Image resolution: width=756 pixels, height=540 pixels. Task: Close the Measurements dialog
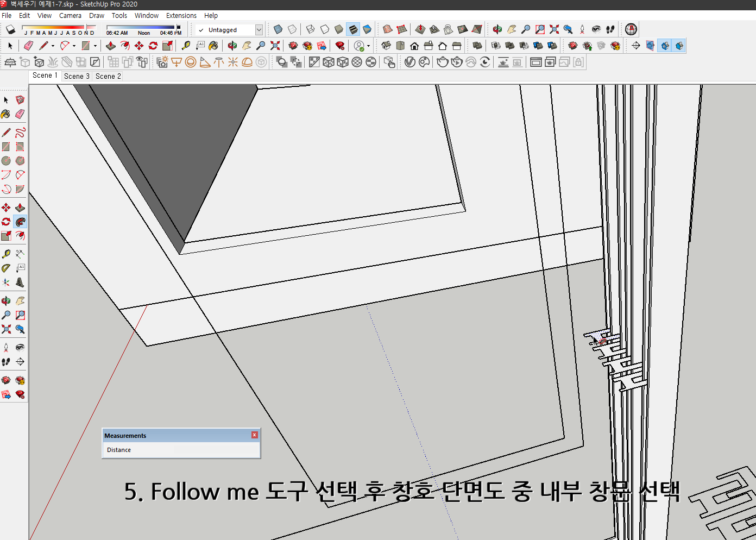click(254, 435)
